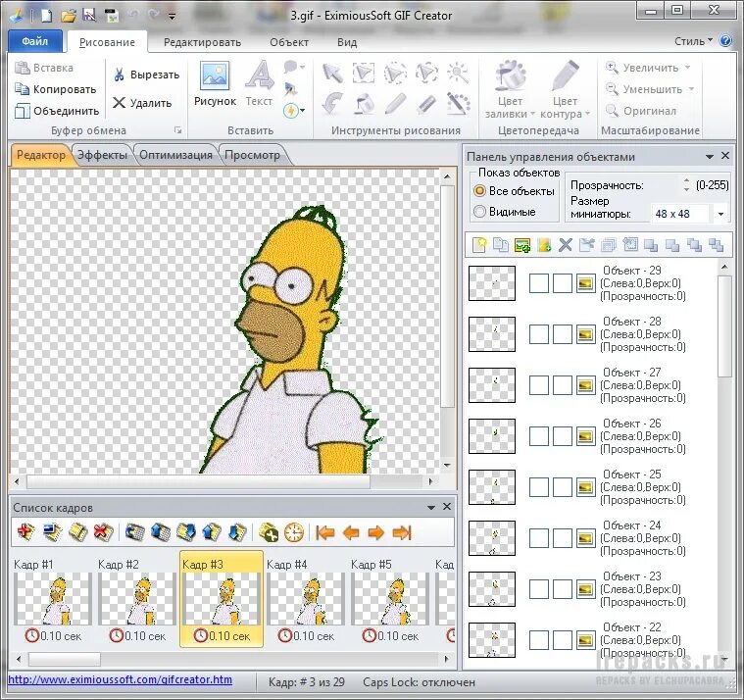The height and width of the screenshot is (700, 744).
Task: Click picture icon of Объект - 26
Action: 586,436
